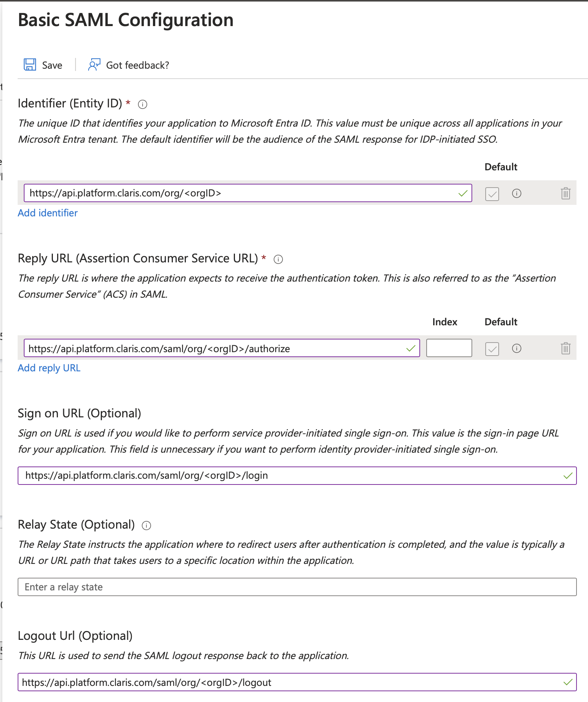Click the Save floppy disk icon
The image size is (588, 702).
pos(30,65)
